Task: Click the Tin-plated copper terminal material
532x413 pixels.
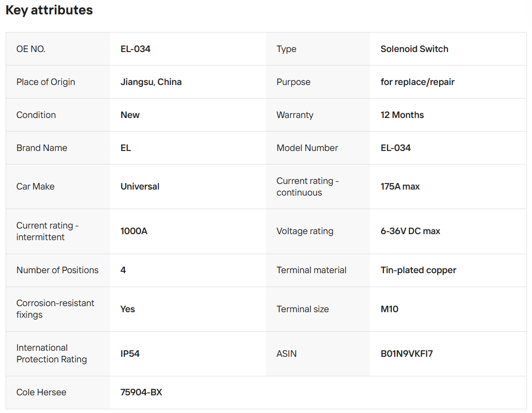Action: tap(418, 270)
